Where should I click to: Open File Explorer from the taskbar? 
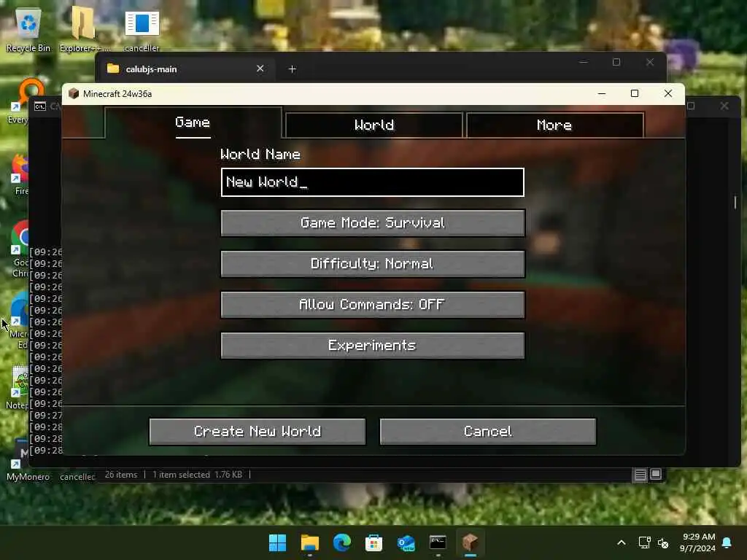click(309, 542)
